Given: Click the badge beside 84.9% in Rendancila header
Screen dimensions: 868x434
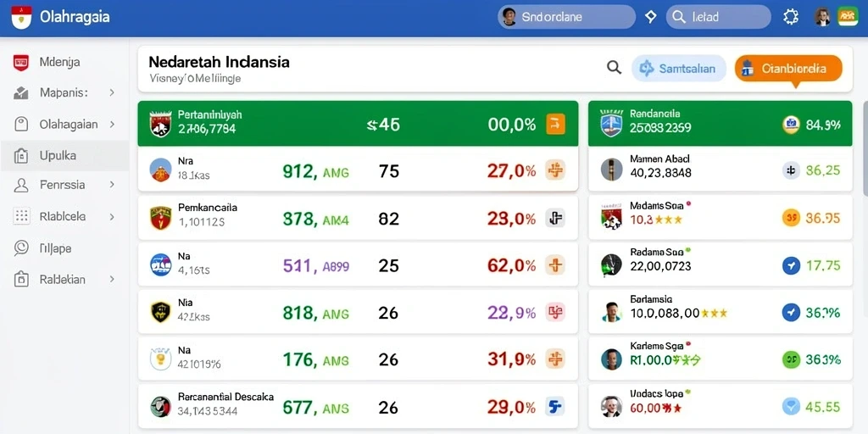Looking at the screenshot, I should coord(791,125).
